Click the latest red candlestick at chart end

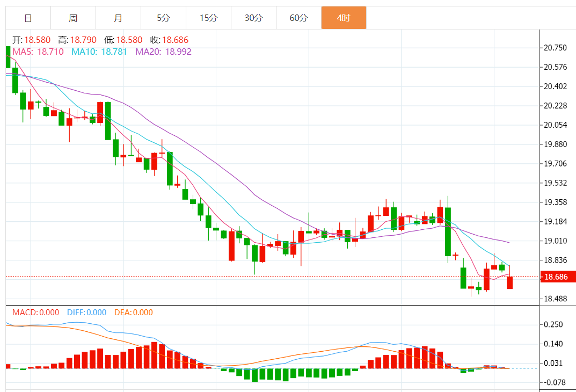pos(509,282)
